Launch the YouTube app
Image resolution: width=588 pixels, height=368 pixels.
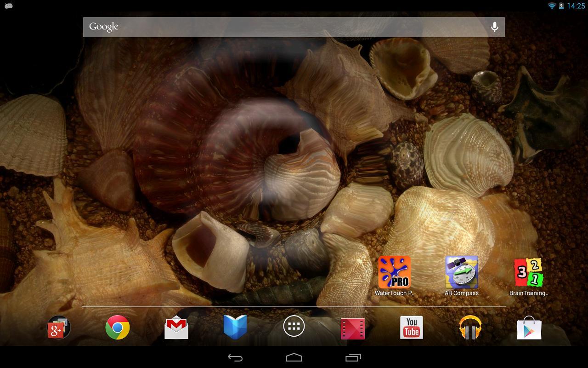coord(411,327)
